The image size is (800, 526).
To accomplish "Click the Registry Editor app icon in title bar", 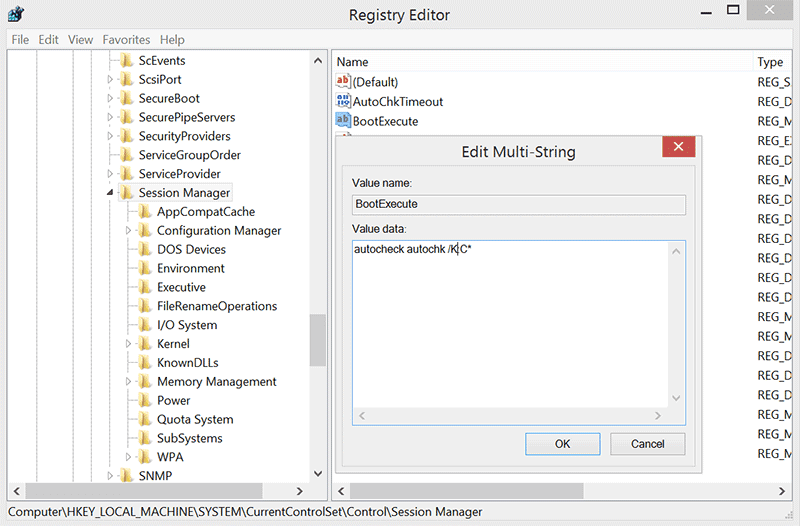I will pos(16,14).
